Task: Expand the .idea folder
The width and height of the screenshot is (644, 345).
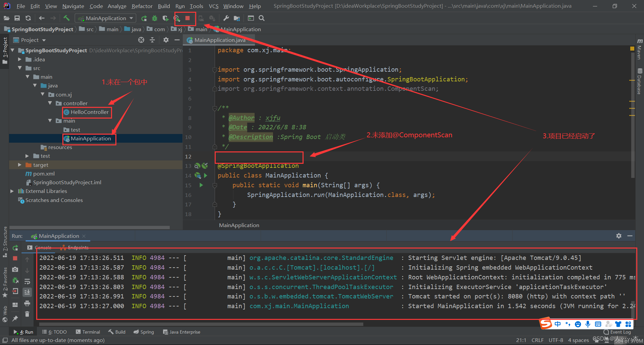Action: 20,59
